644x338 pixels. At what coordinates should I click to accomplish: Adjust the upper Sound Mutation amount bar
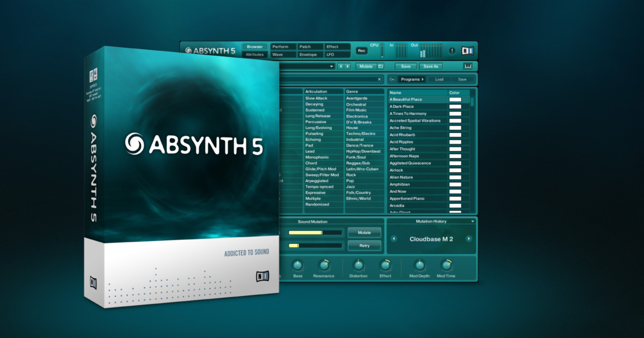coord(315,232)
